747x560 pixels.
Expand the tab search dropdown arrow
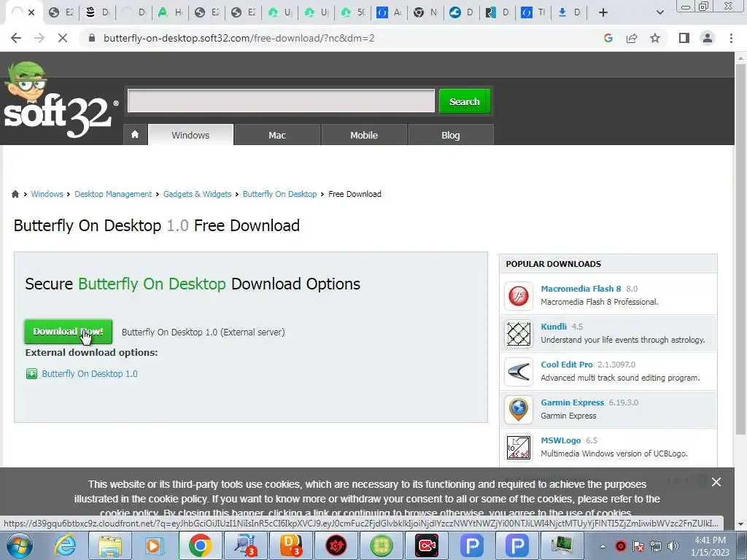tap(659, 12)
